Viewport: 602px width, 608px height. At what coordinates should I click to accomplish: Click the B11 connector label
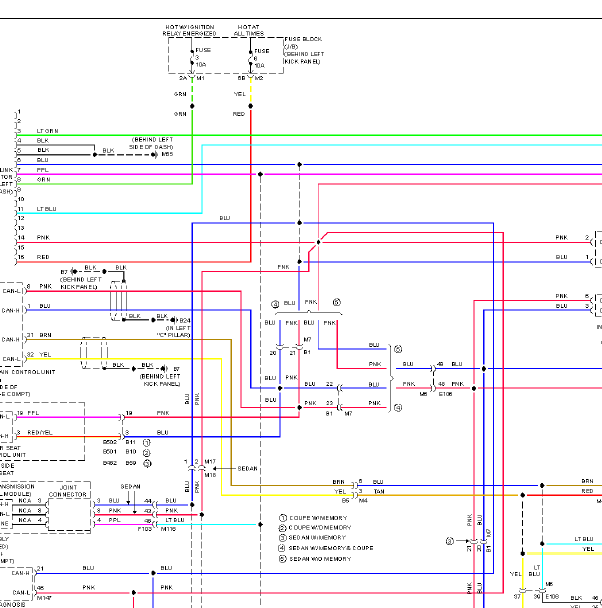tap(131, 442)
